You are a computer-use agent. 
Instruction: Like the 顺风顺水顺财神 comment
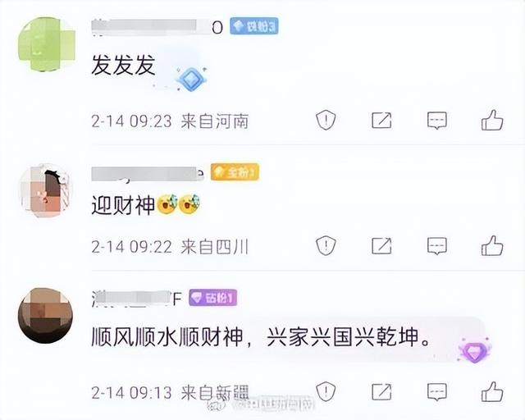(x=492, y=391)
